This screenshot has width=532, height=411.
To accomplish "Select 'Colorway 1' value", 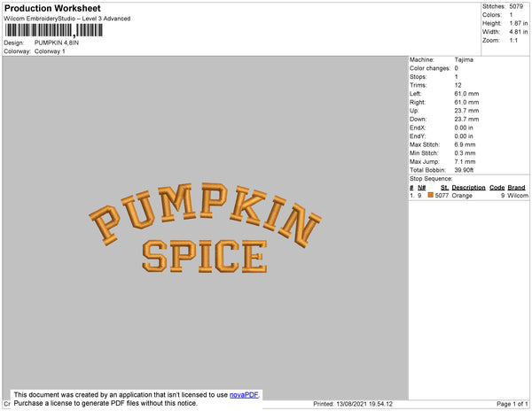I will [x=50, y=51].
